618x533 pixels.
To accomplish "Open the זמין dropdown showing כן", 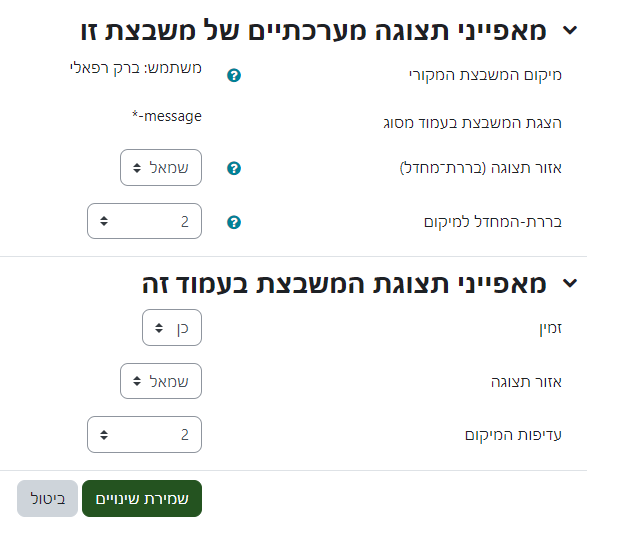I will (x=172, y=327).
